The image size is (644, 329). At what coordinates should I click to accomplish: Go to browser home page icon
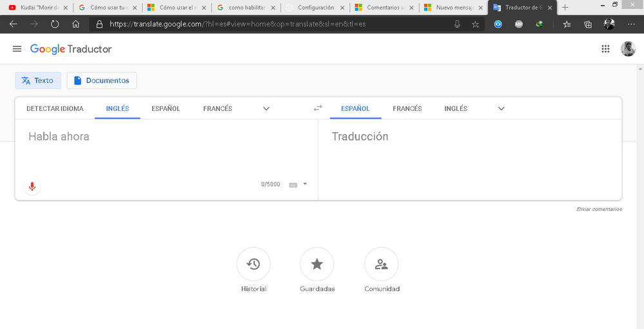(x=75, y=25)
